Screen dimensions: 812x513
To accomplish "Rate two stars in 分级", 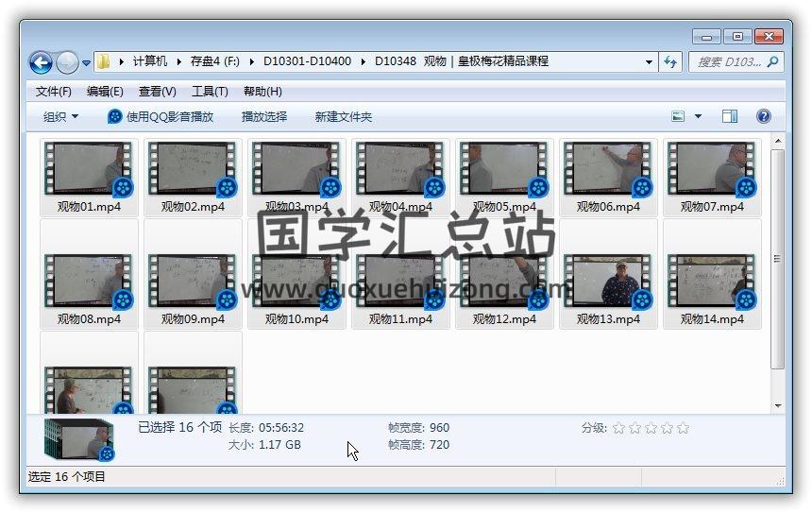I will (634, 428).
